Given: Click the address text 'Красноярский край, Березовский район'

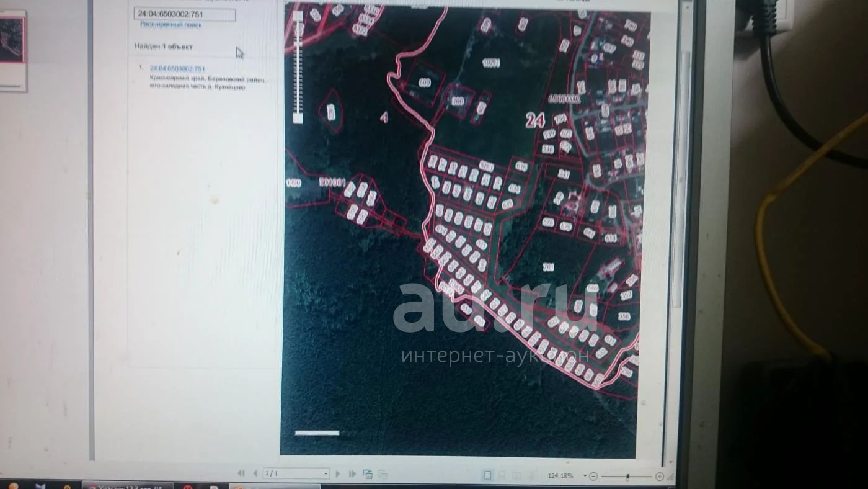Looking at the screenshot, I should click(x=207, y=79).
